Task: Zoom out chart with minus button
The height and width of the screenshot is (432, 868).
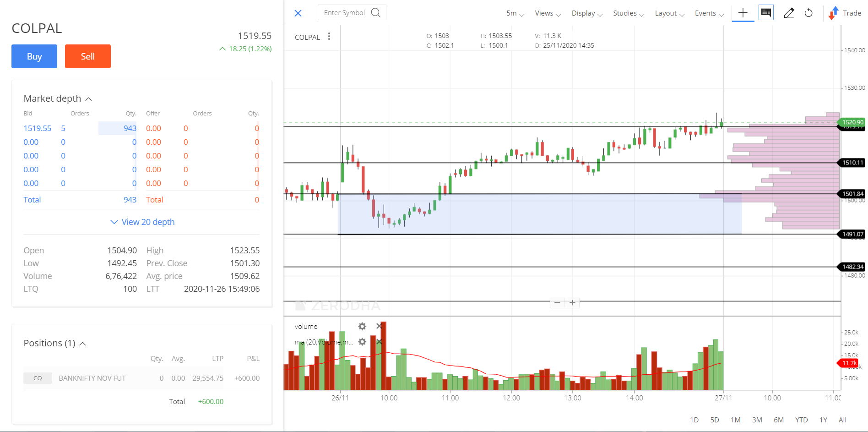Action: click(x=557, y=303)
